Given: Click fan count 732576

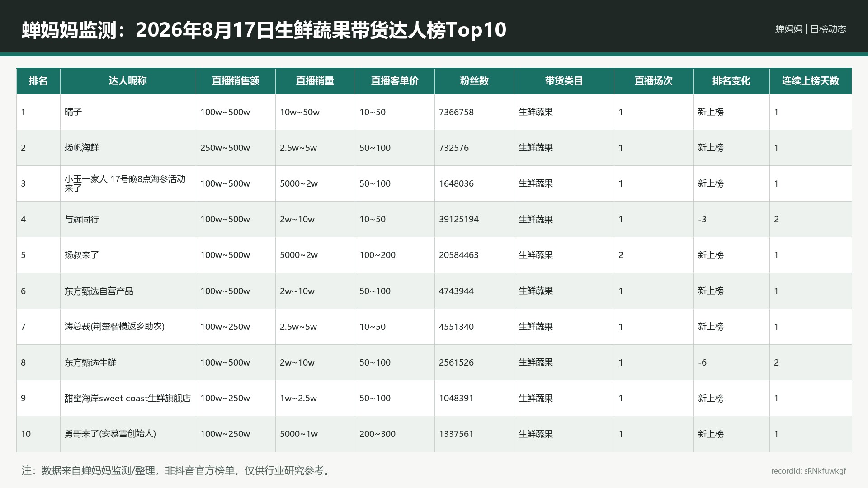Looking at the screenshot, I should click(x=454, y=148).
